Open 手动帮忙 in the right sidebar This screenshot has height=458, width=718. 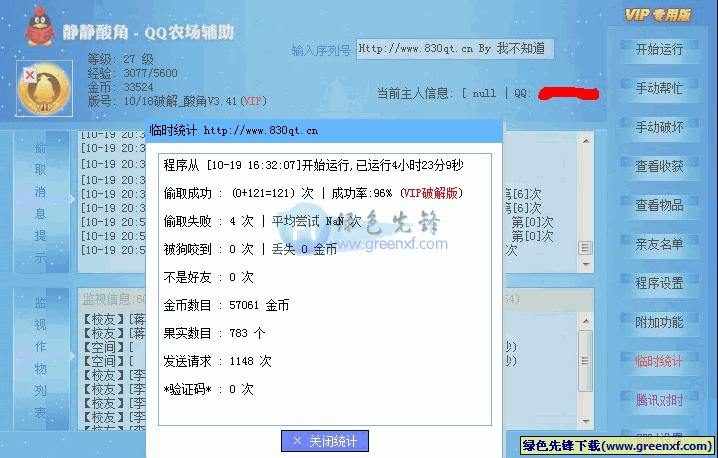click(659, 88)
